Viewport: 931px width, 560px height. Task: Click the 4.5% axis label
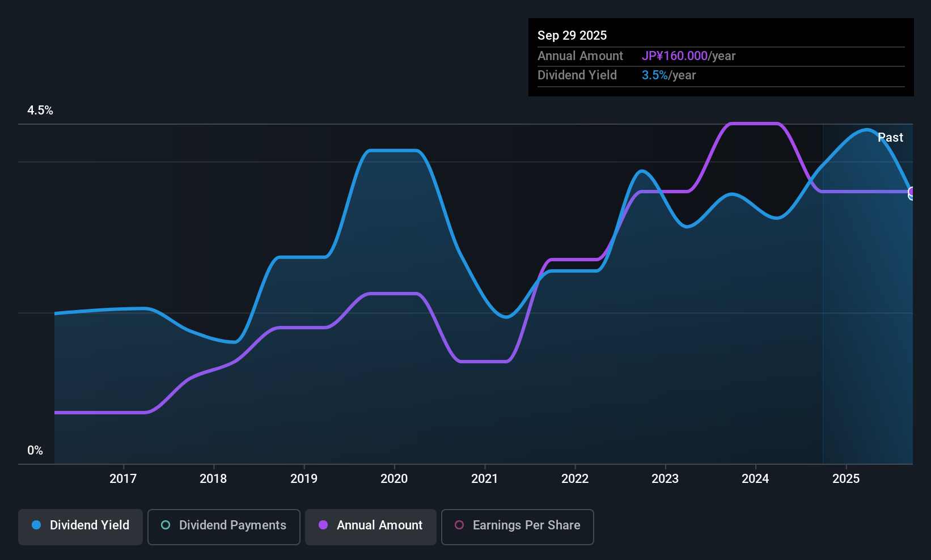point(40,111)
